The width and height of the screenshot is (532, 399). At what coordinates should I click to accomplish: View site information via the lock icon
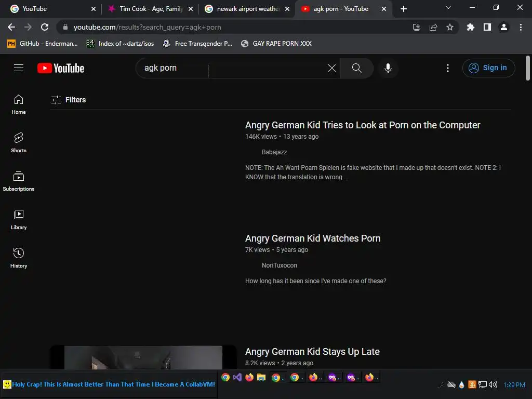pos(65,27)
